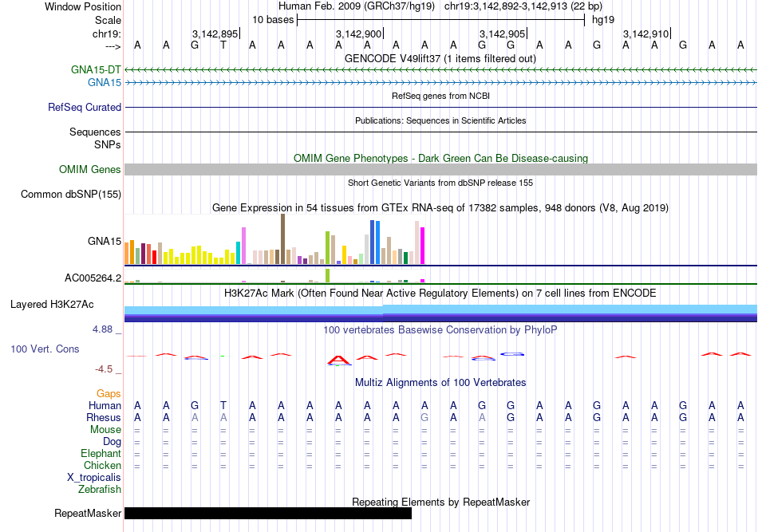Click the -4.5 PhyloP lower scale value

(x=104, y=369)
